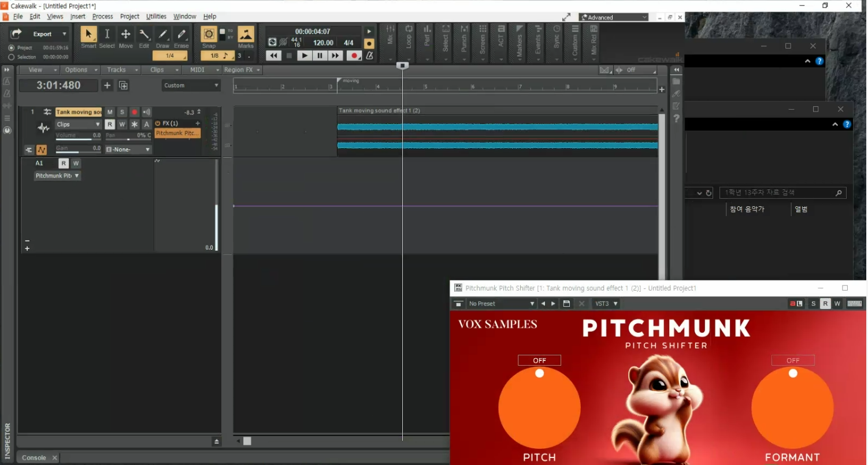Rewind to start in transport
The width and height of the screenshot is (868, 465).
(273, 56)
